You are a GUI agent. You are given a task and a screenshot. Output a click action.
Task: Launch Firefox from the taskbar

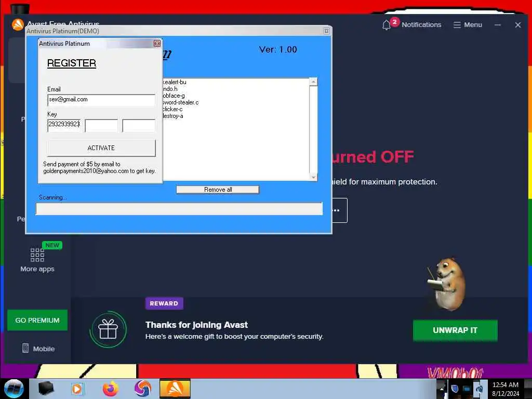(111, 389)
